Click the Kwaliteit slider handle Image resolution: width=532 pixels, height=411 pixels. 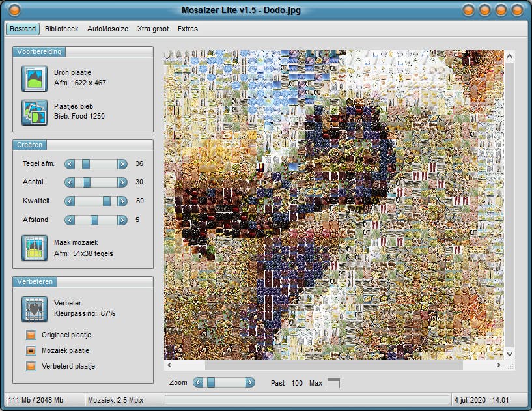(x=107, y=201)
